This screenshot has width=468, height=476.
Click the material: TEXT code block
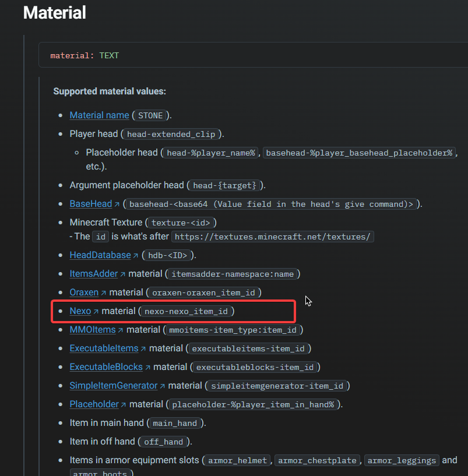click(253, 55)
